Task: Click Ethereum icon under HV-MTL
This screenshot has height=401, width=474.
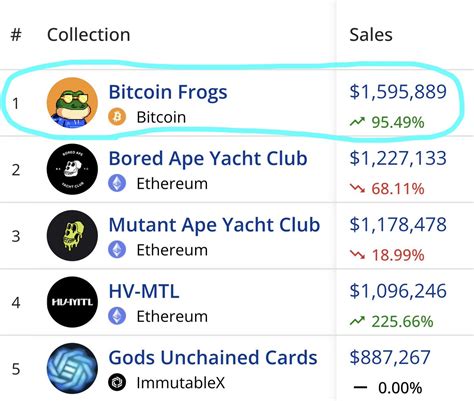Action: [117, 316]
